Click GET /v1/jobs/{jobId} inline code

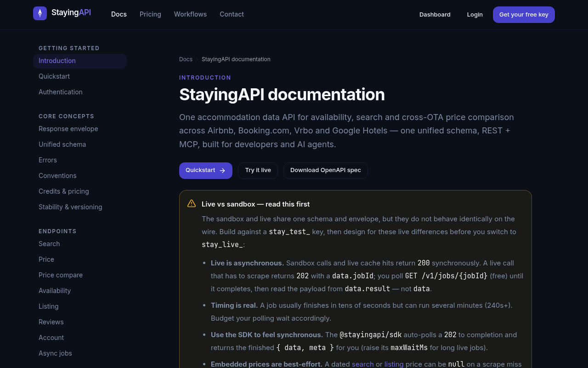coord(446,276)
